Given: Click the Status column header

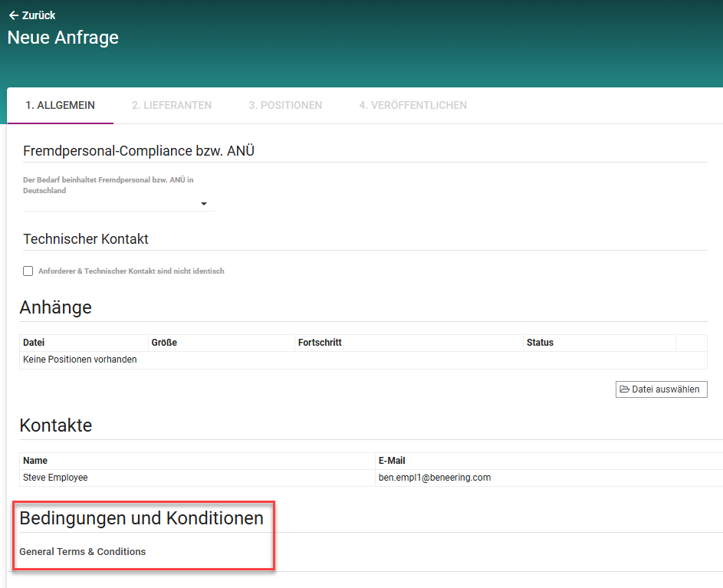Looking at the screenshot, I should [540, 343].
